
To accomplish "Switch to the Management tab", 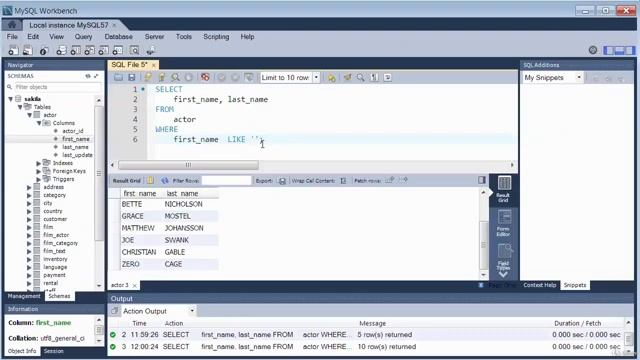I will point(24,296).
